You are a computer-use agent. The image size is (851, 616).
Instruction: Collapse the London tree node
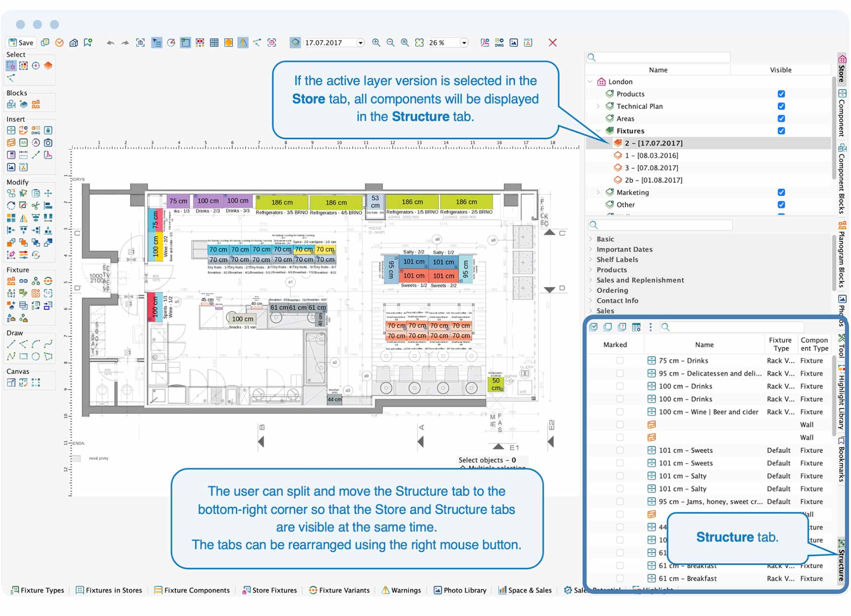point(590,82)
